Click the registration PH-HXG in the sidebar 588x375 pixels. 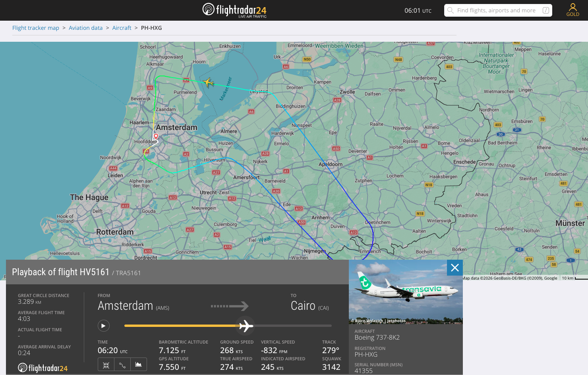(366, 355)
